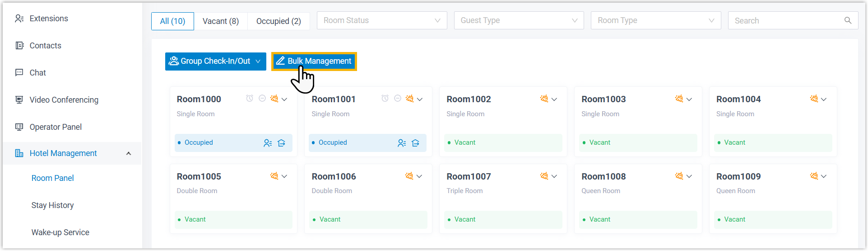Click the do-not-disturb icon on Room1000

262,99
